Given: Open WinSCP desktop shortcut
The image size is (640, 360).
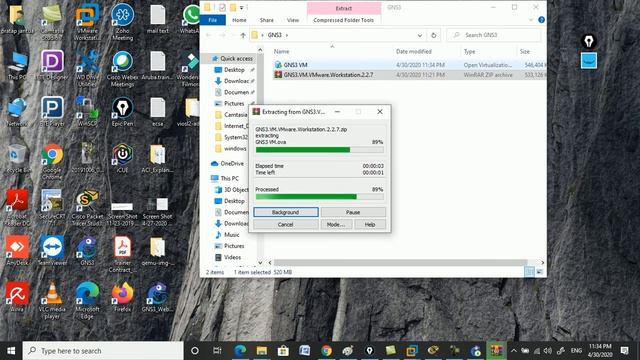Looking at the screenshot, I should click(x=87, y=112).
